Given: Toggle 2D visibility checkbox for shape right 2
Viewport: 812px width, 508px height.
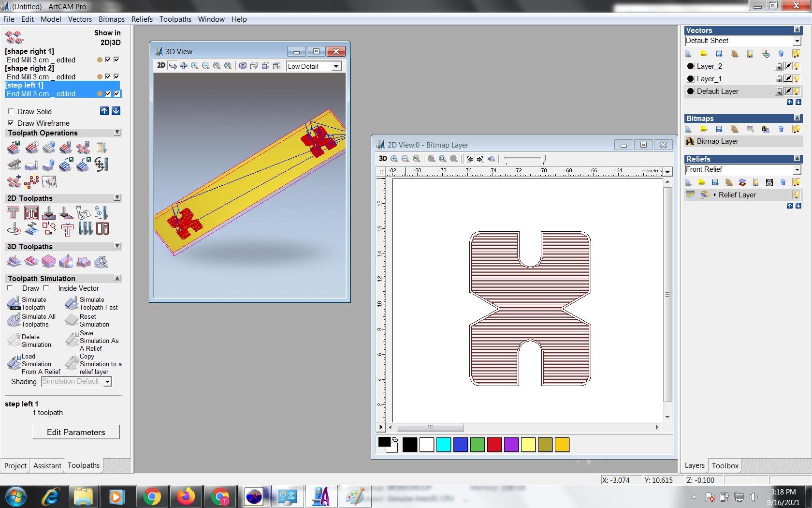Looking at the screenshot, I should click(x=108, y=76).
